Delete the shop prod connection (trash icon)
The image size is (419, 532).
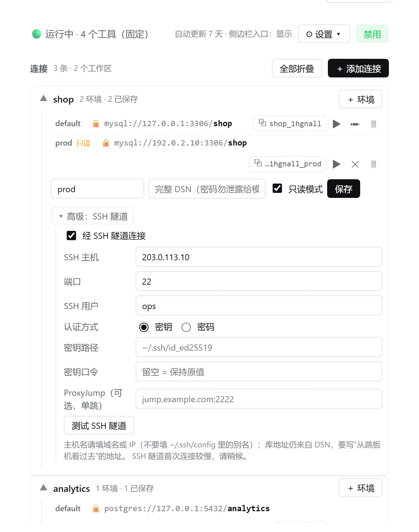373,164
